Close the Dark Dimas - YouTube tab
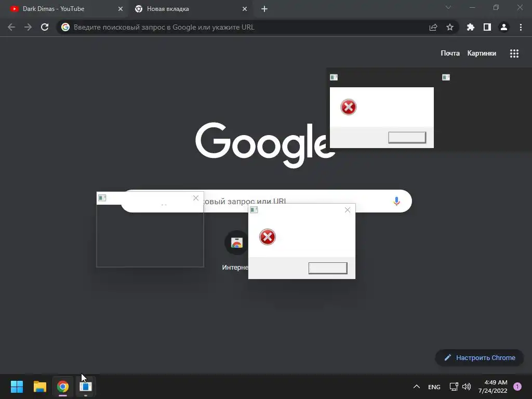The image size is (532, 399). (121, 9)
